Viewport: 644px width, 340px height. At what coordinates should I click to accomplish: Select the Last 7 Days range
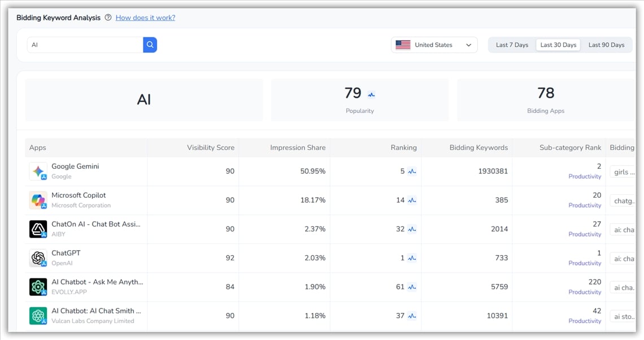(x=512, y=45)
